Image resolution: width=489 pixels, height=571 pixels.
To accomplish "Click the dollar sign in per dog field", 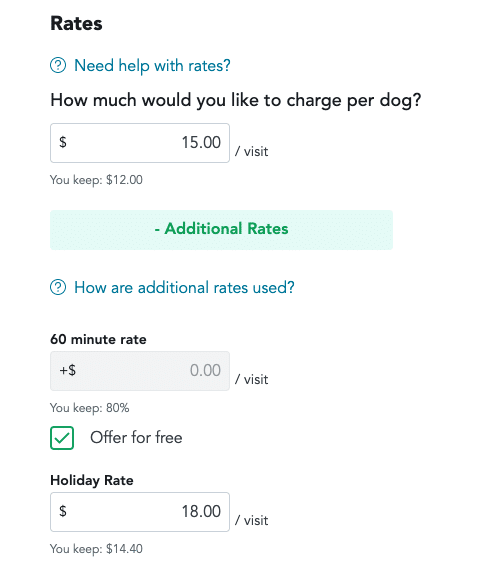I will pos(63,142).
